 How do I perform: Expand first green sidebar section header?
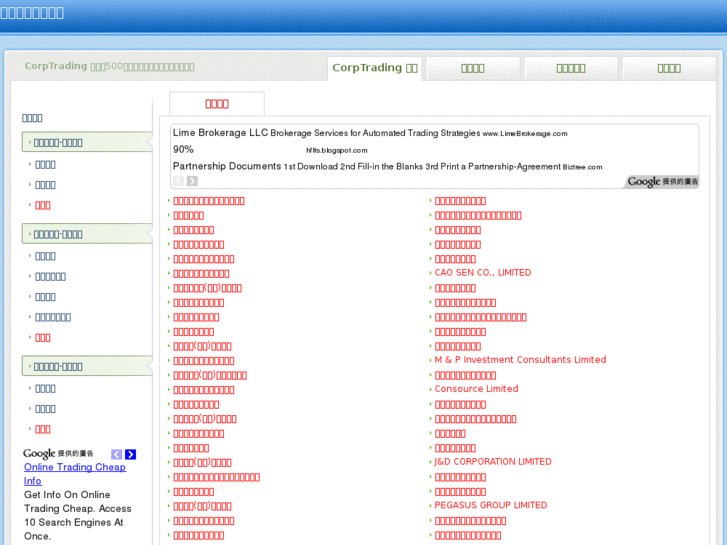(86, 142)
